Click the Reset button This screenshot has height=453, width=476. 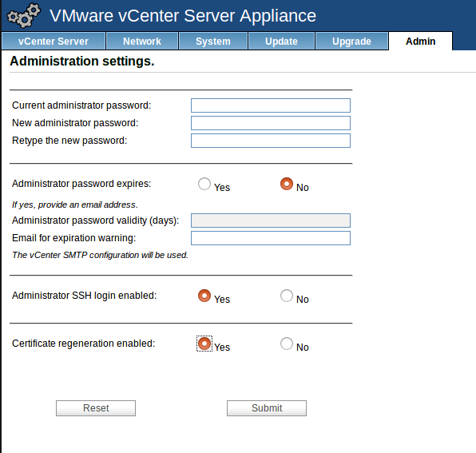pos(96,408)
